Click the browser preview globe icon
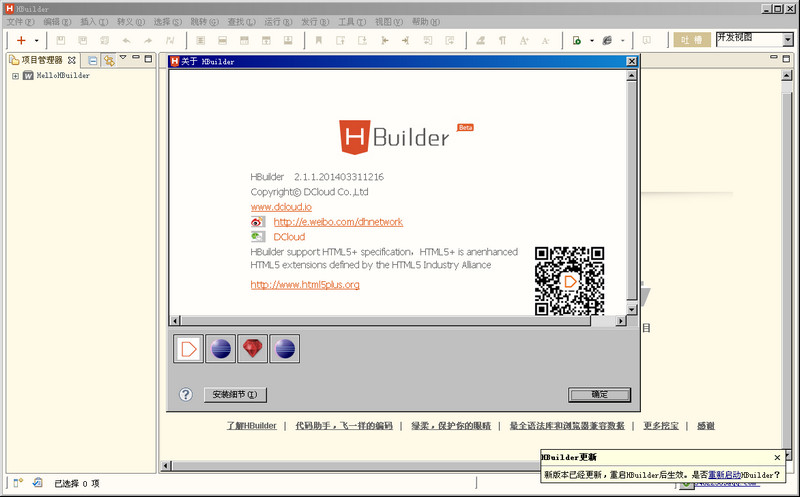 point(607,40)
